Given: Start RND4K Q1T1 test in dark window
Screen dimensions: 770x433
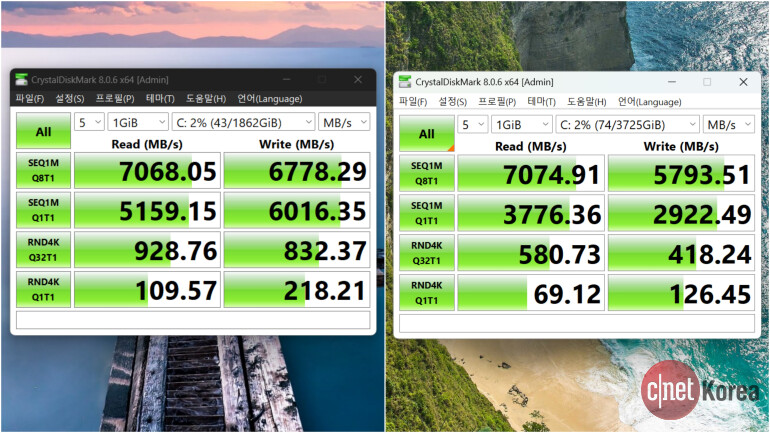Looking at the screenshot, I should (43, 290).
